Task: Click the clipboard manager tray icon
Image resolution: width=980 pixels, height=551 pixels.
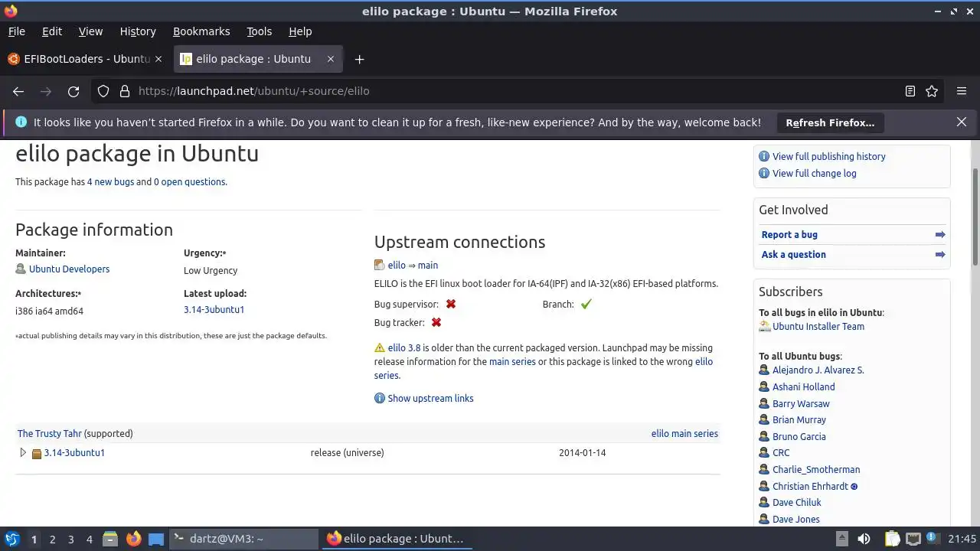Action: [893, 539]
